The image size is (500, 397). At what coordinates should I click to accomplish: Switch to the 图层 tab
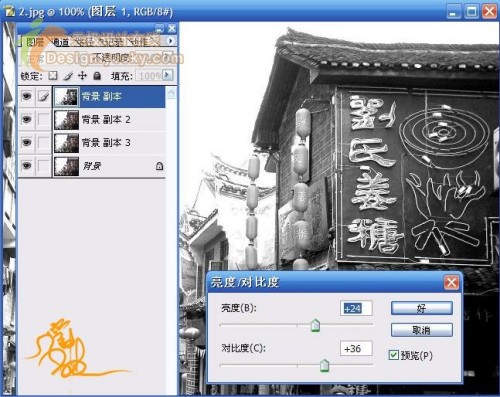pos(35,42)
